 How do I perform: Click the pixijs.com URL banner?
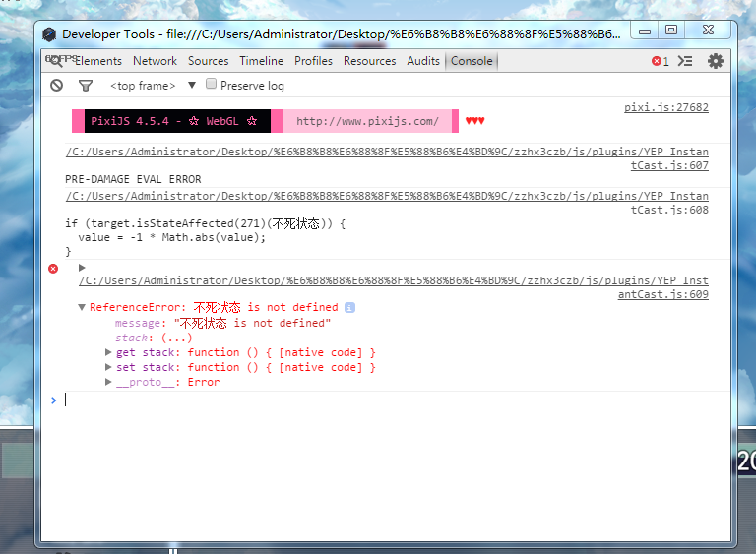[367, 121]
